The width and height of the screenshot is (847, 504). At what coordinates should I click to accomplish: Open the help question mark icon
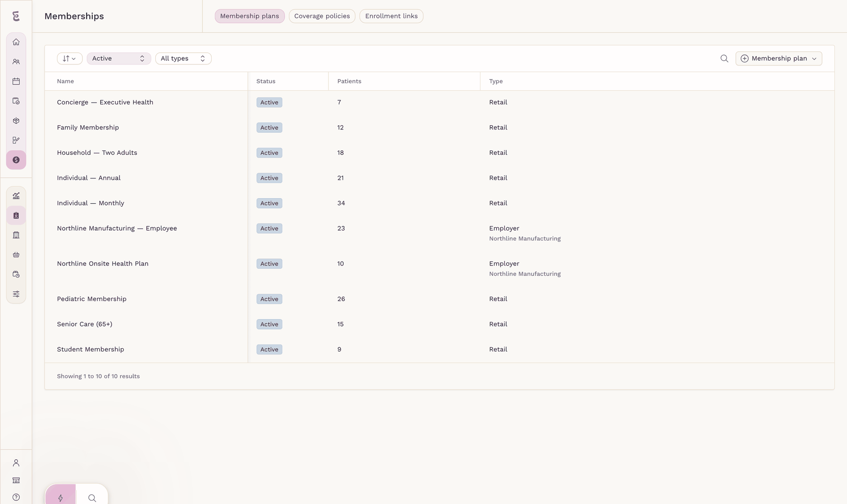point(16,497)
